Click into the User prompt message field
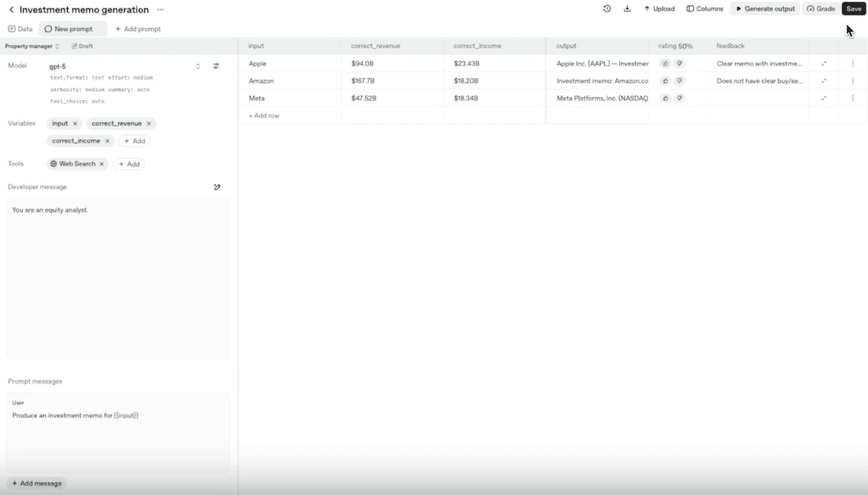 118,433
